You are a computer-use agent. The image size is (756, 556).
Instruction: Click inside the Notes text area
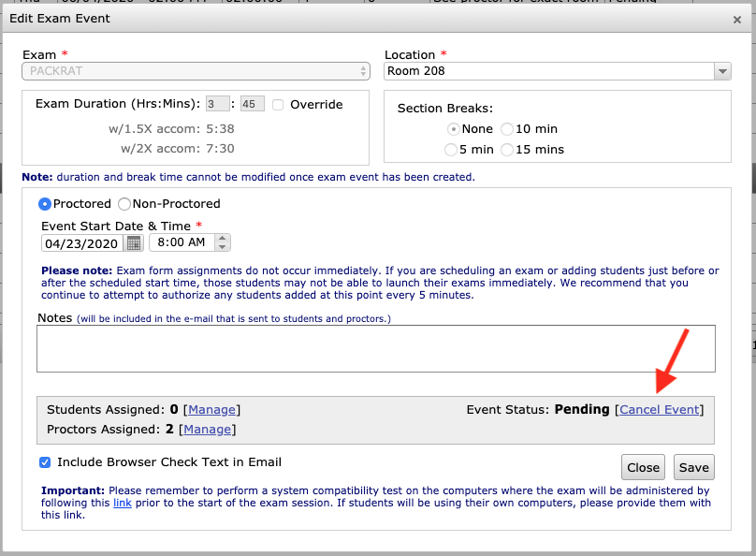tap(376, 349)
